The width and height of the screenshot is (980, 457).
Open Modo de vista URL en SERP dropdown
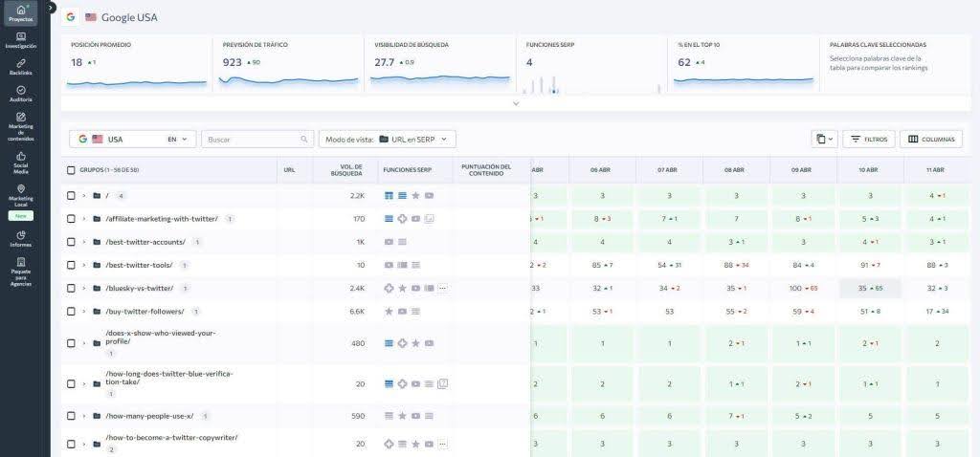coord(388,140)
